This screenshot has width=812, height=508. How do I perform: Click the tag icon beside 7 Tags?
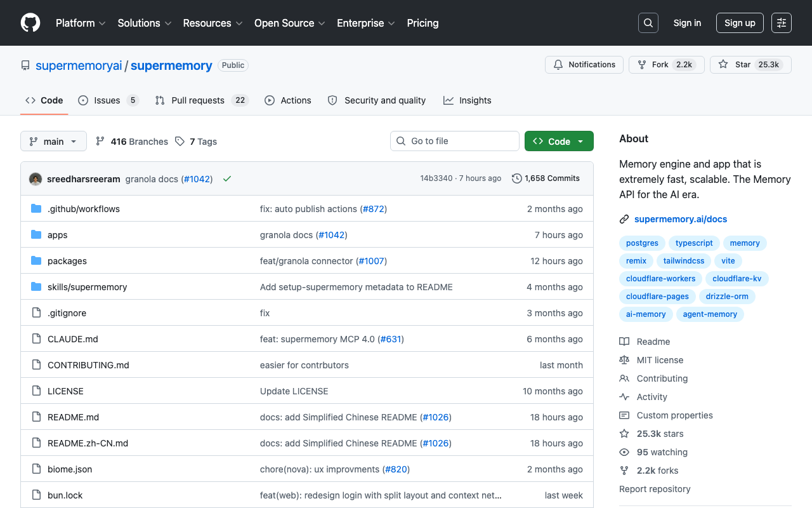coord(180,141)
